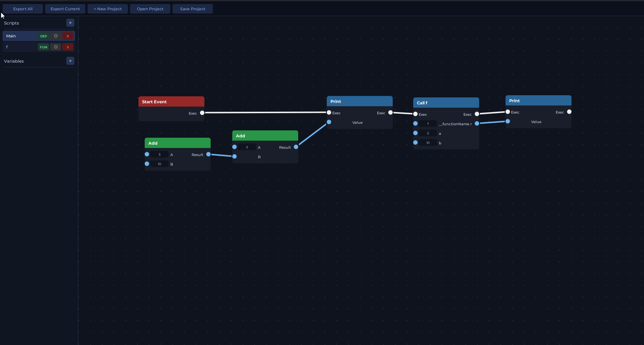
Task: Edit left Add node A value 3
Action: (159, 155)
